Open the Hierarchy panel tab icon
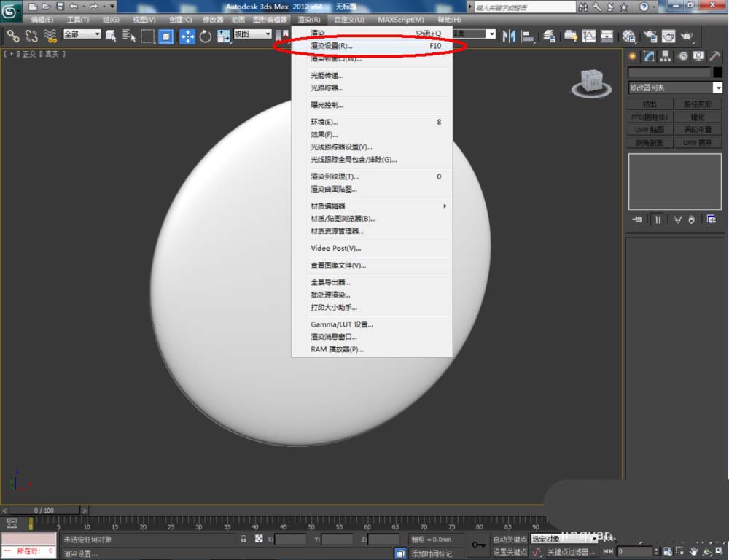The width and height of the screenshot is (729, 560). click(x=666, y=56)
